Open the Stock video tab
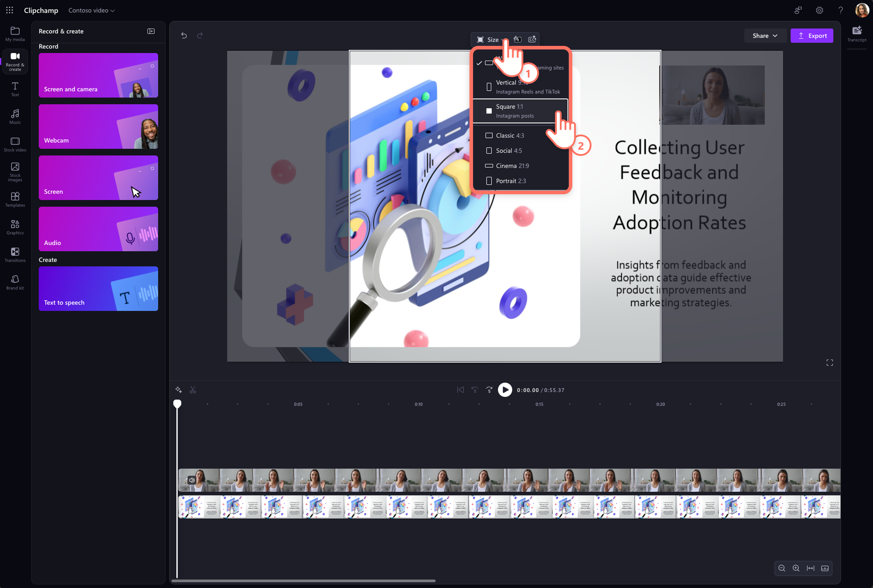 15,144
